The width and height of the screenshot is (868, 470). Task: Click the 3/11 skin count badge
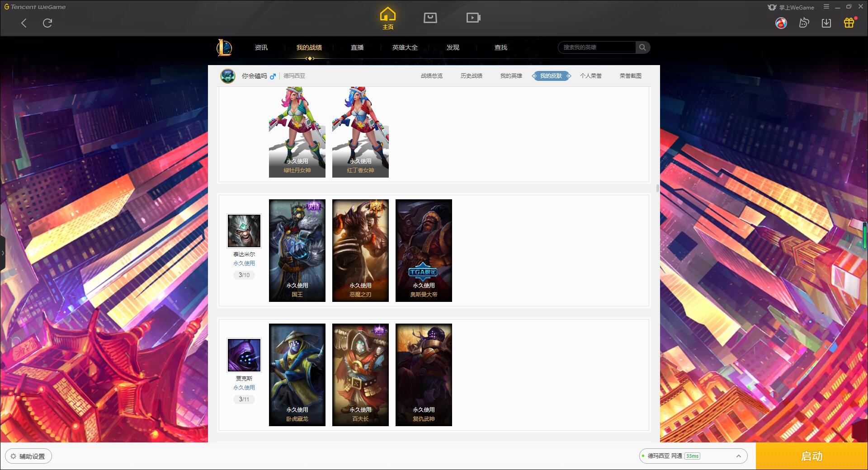tap(244, 399)
